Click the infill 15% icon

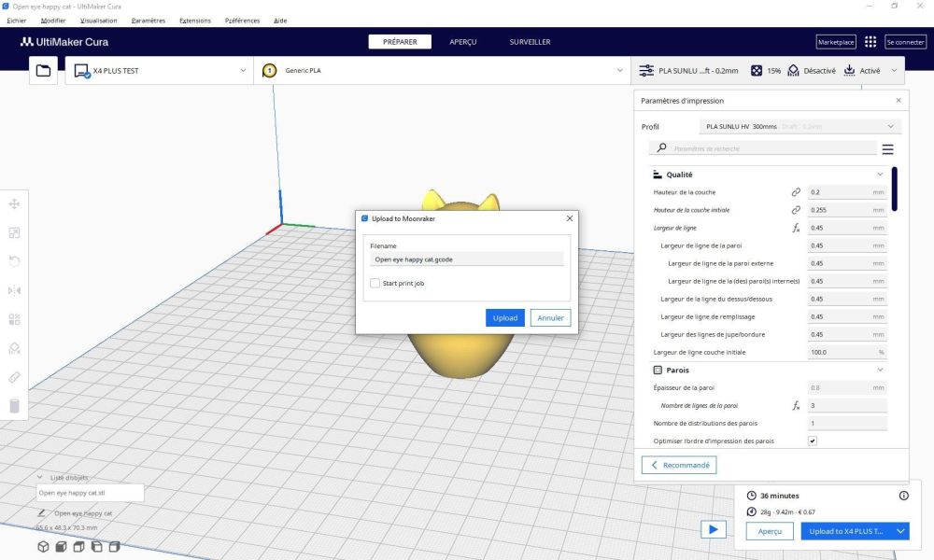(x=757, y=71)
